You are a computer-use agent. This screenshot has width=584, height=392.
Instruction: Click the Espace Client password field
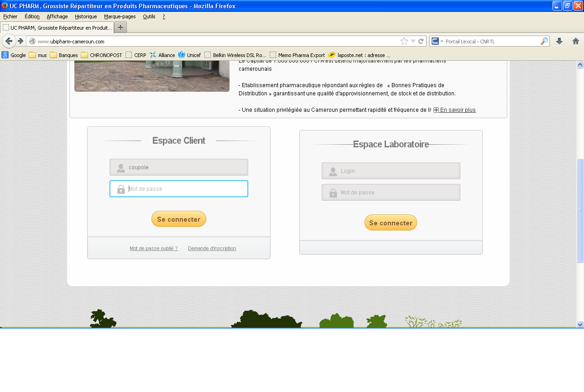click(x=179, y=188)
